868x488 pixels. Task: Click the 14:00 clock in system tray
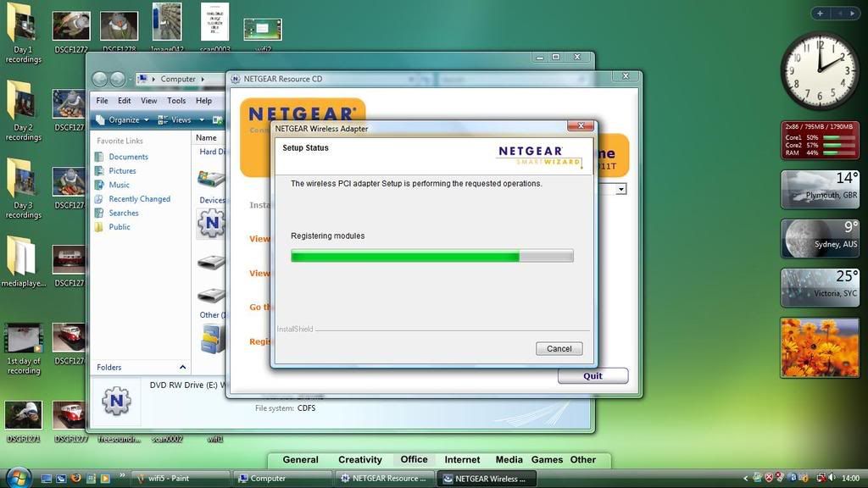(x=850, y=478)
